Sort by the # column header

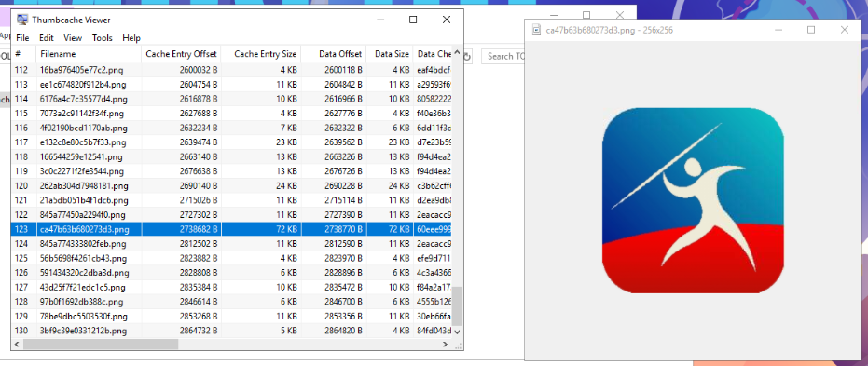click(23, 54)
